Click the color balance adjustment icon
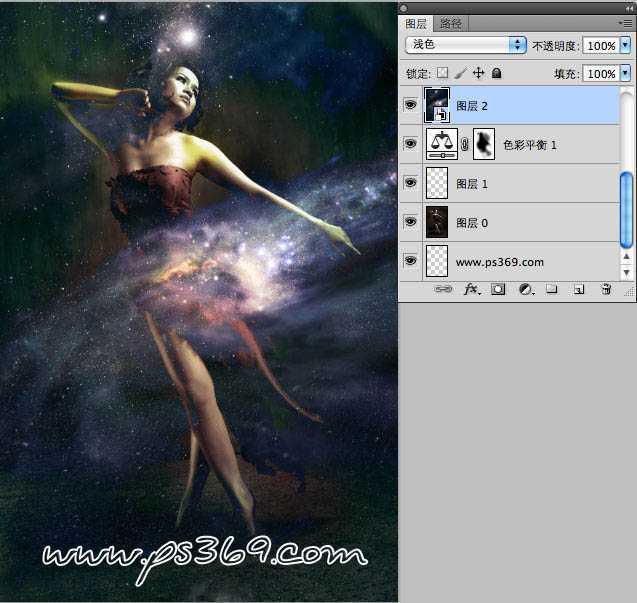Viewport: 637px width, 603px height. tap(442, 144)
